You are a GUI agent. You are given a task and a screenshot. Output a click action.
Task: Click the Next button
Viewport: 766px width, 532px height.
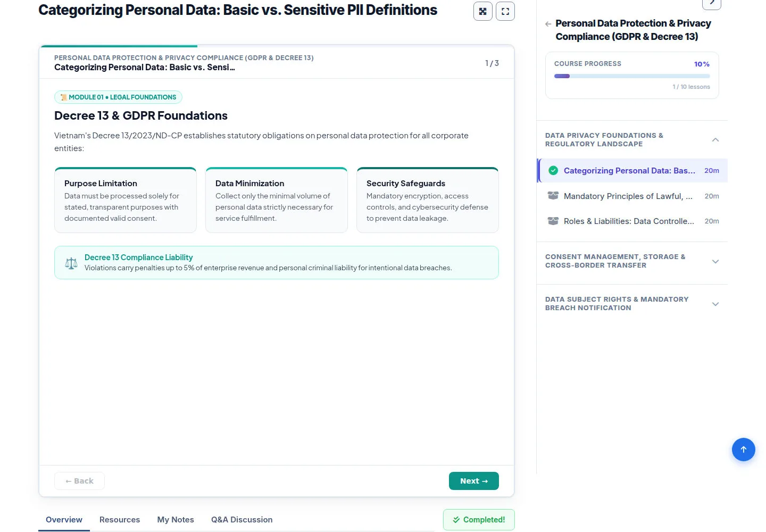click(474, 481)
